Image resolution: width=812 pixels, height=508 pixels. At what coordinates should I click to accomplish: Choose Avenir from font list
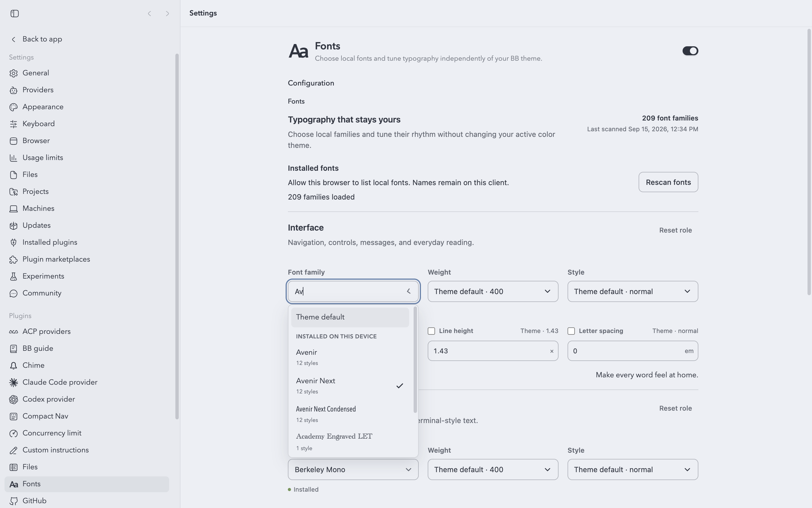pyautogui.click(x=350, y=357)
